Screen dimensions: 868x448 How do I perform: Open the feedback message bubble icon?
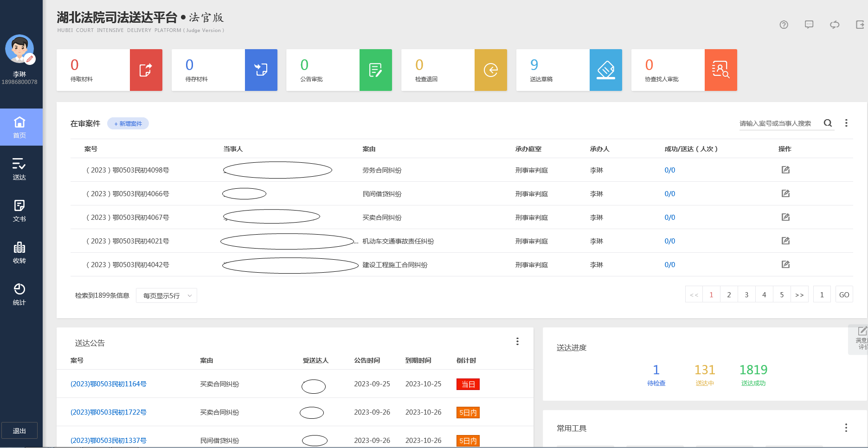pos(809,25)
